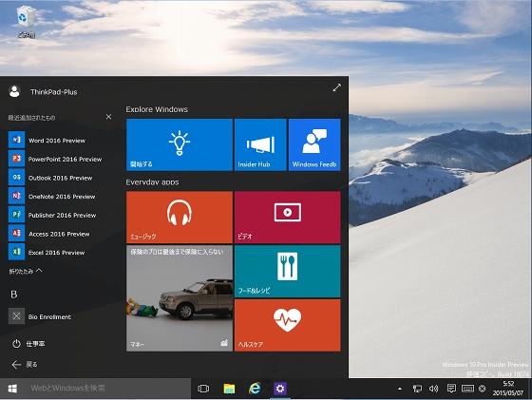This screenshot has height=400, width=532.
Task: Click the Explore Windows group heading
Action: (x=157, y=109)
